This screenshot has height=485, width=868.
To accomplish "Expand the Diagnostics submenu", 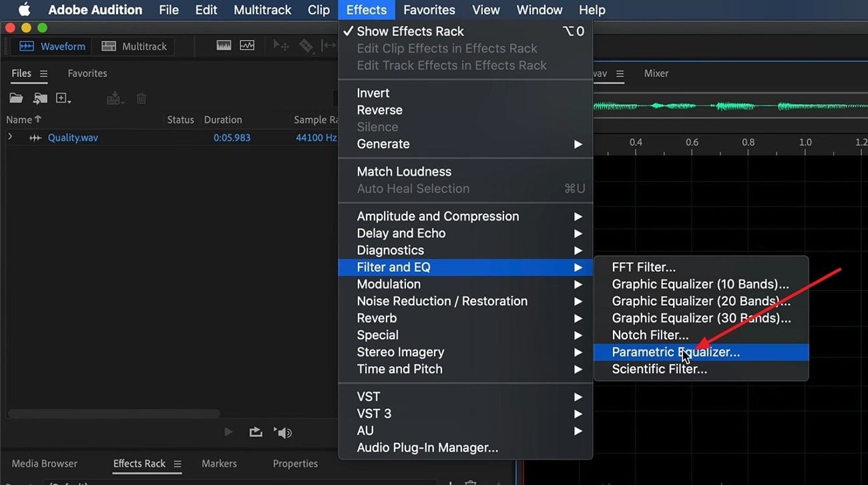I will [465, 251].
